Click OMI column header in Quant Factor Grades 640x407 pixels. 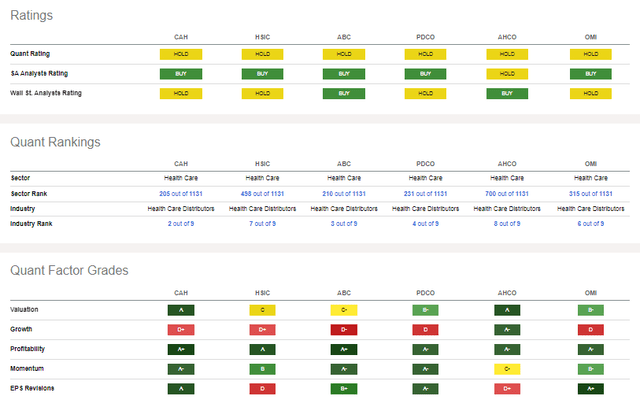coord(591,293)
